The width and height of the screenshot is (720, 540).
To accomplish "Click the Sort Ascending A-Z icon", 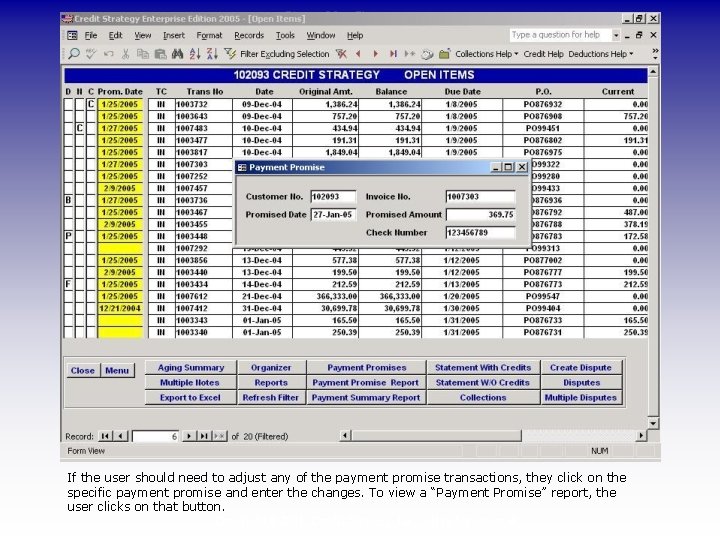I will pyautogui.click(x=195, y=54).
